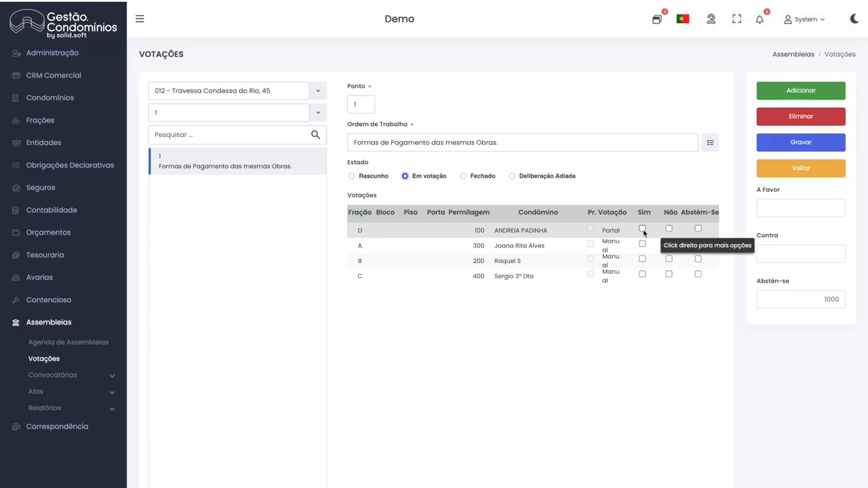Viewport: 868px width, 488px height.
Task: Click the blue Gravar button
Action: (800, 142)
